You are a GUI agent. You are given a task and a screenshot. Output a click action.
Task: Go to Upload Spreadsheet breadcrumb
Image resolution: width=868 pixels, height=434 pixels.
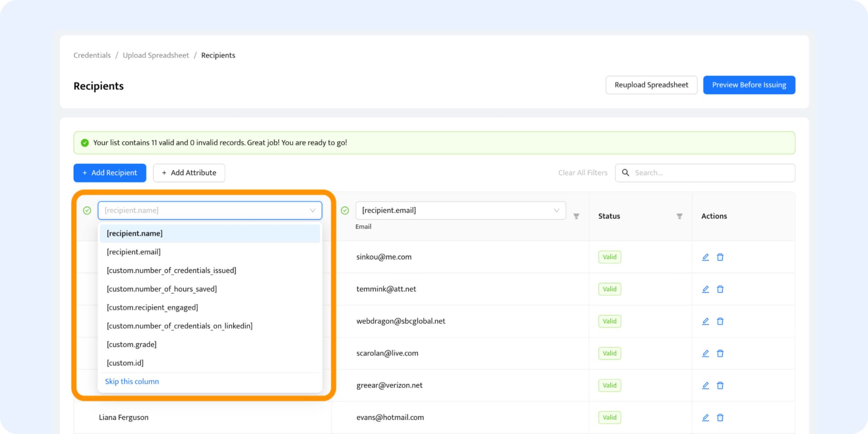[x=156, y=55]
